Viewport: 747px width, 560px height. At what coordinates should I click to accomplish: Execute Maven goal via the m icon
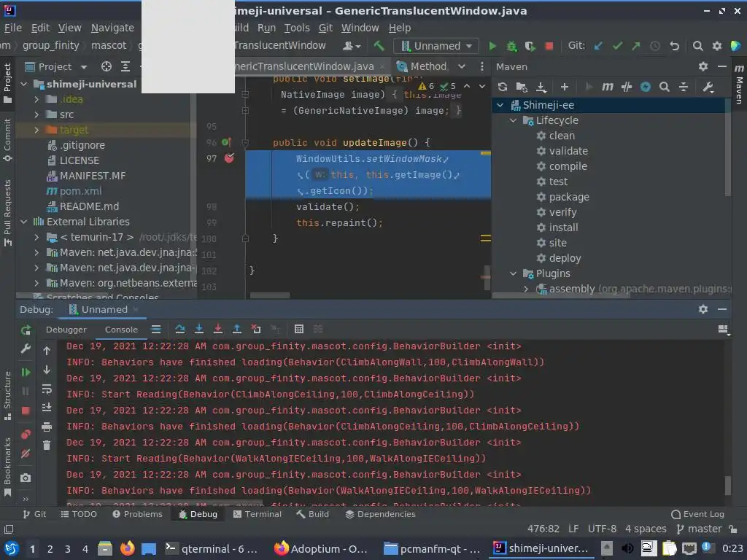607,87
